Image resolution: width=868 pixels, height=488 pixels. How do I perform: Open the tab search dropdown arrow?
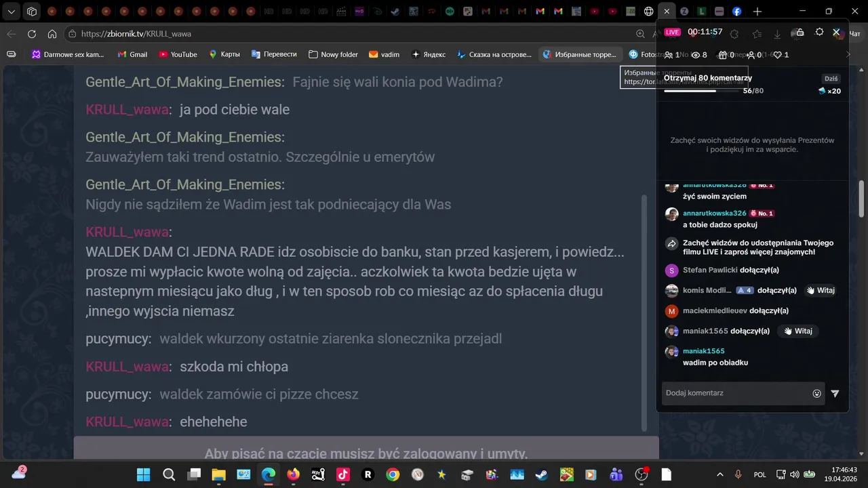pos(12,12)
